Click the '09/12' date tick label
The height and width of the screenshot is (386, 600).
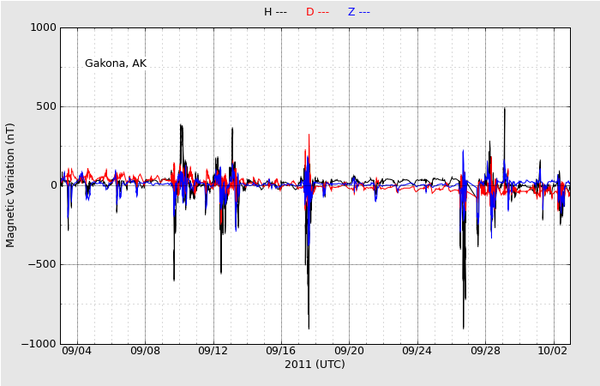point(213,350)
